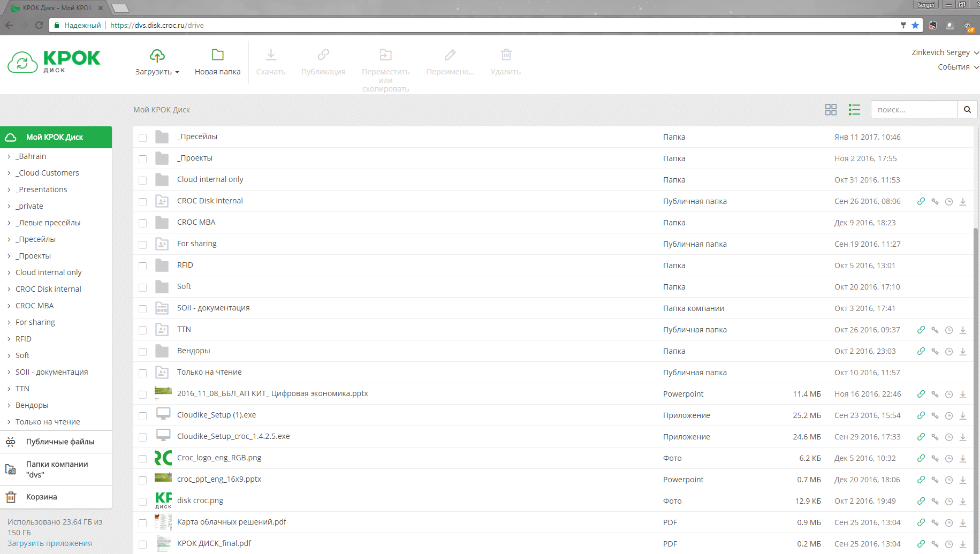Image resolution: width=980 pixels, height=554 pixels.
Task: Check the For sharing row checkbox
Action: tap(142, 245)
